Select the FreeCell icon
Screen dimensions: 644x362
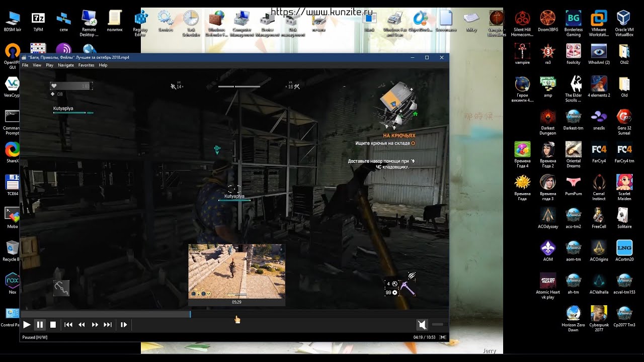pyautogui.click(x=599, y=219)
